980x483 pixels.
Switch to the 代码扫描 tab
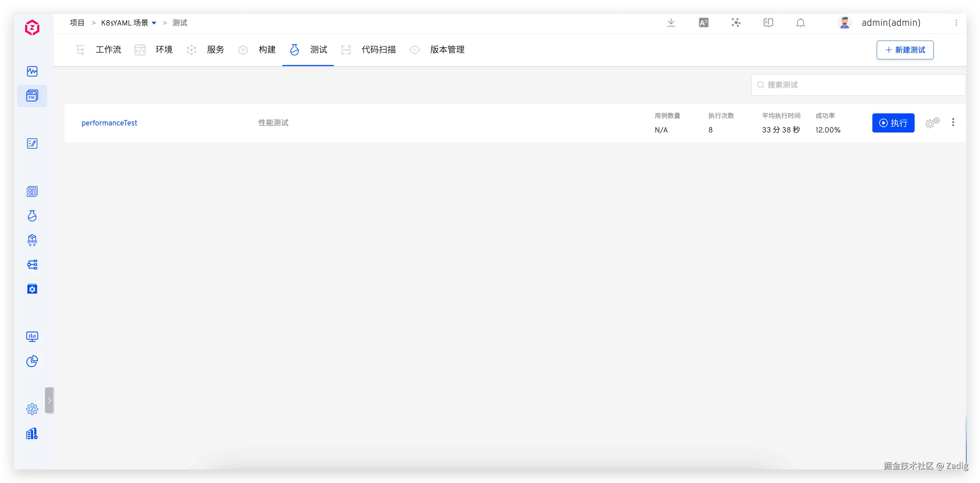pyautogui.click(x=378, y=50)
